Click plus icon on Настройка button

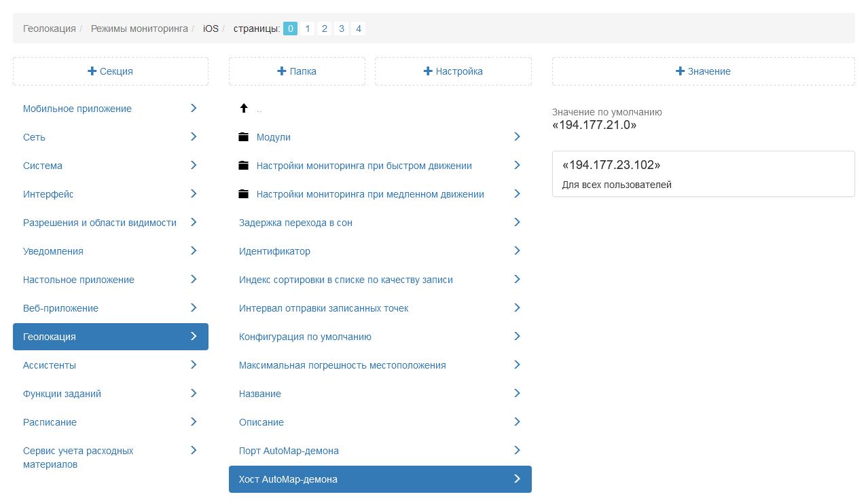pos(428,71)
